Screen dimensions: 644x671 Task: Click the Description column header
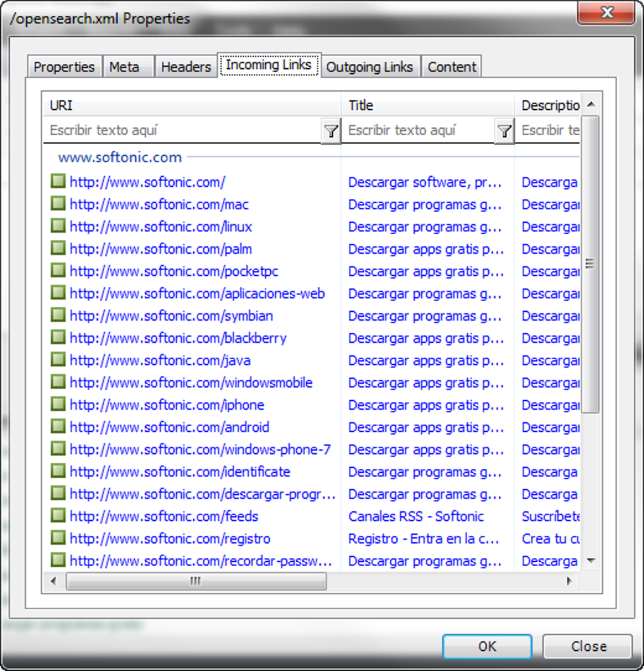pyautogui.click(x=547, y=105)
